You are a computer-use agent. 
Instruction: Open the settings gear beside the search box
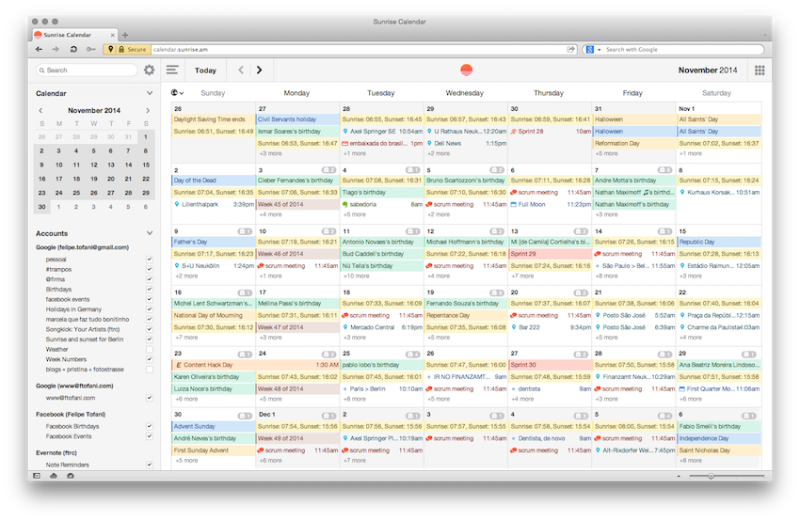(x=149, y=70)
